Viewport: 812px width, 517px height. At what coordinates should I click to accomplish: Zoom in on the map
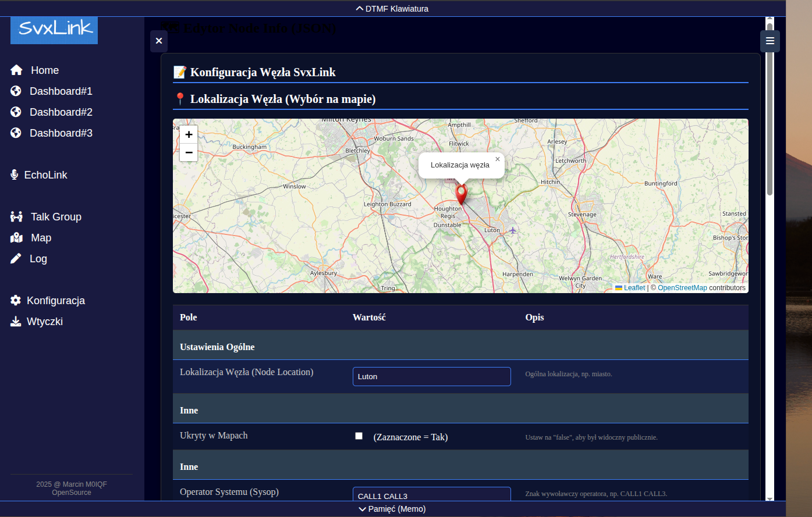tap(189, 134)
